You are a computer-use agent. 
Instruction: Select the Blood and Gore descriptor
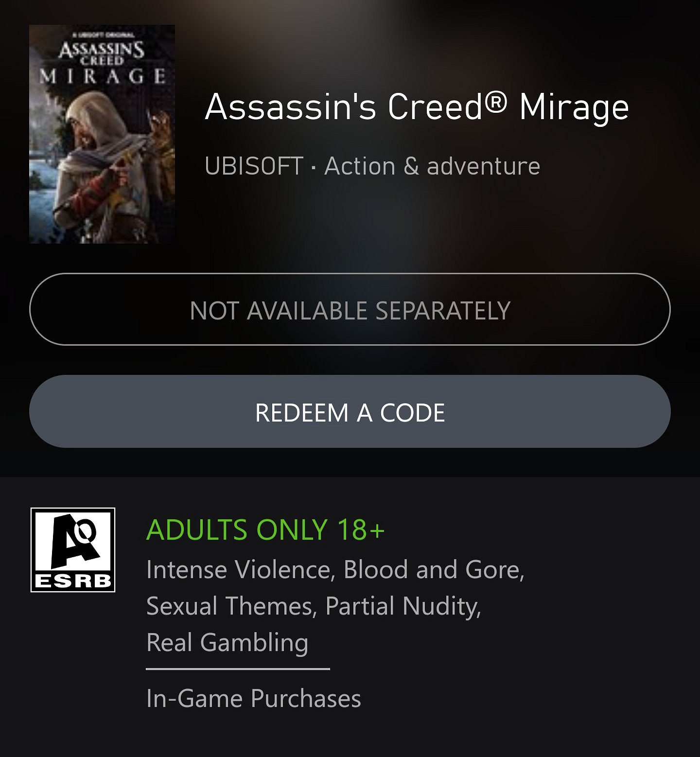pyautogui.click(x=434, y=569)
